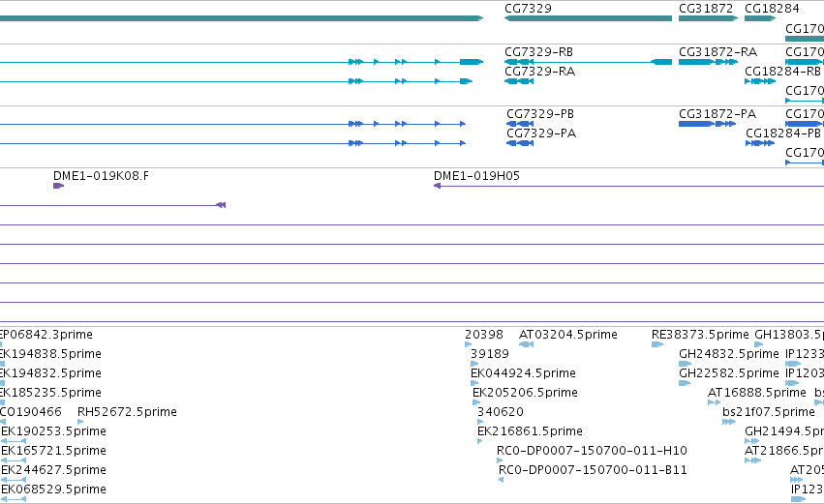Viewport: 824px width, 504px height.
Task: Select the bs21f07.5prime label
Action: 768,412
